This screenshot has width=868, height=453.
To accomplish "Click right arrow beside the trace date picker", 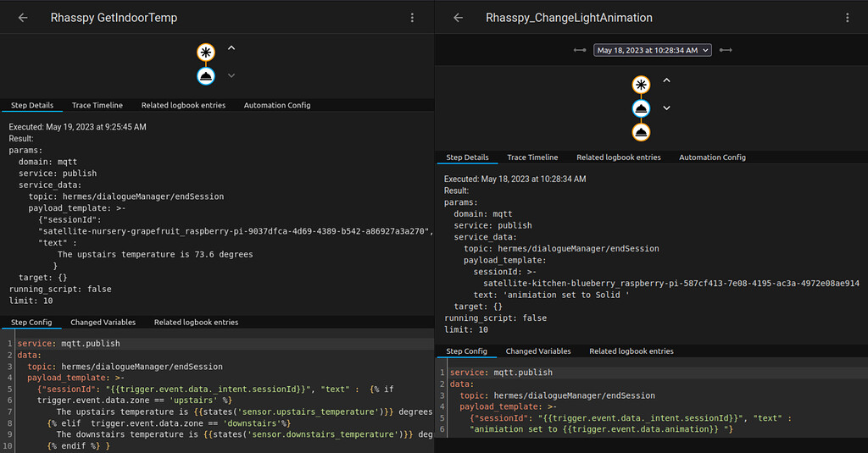I will pyautogui.click(x=726, y=51).
